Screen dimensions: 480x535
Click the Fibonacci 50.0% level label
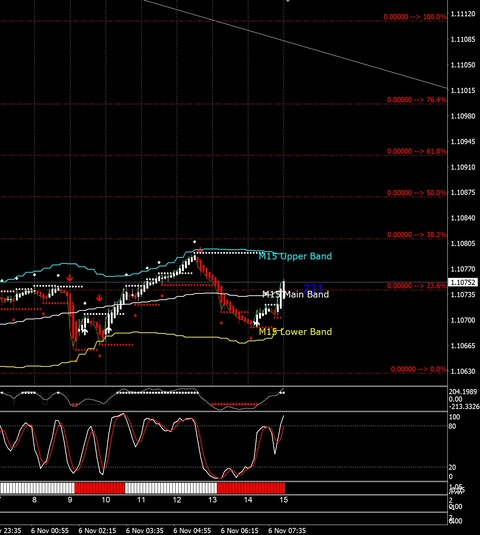(417, 193)
